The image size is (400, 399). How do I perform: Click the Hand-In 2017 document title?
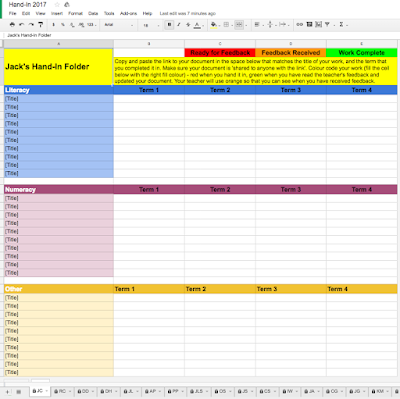click(28, 5)
